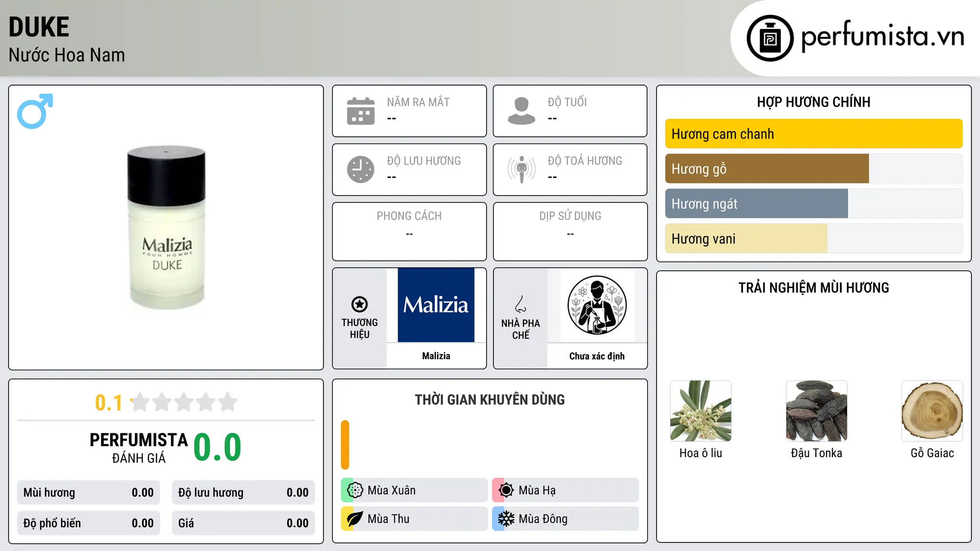Screen dimensions: 980x551
Task: Click the perfumista.vn bottle logo icon
Action: click(770, 38)
